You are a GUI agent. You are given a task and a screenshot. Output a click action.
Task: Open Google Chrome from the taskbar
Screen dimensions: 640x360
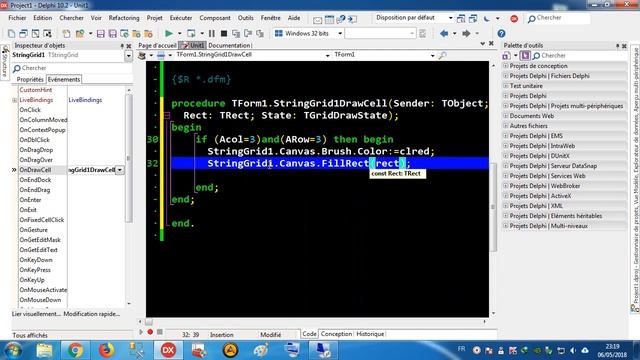click(75, 350)
